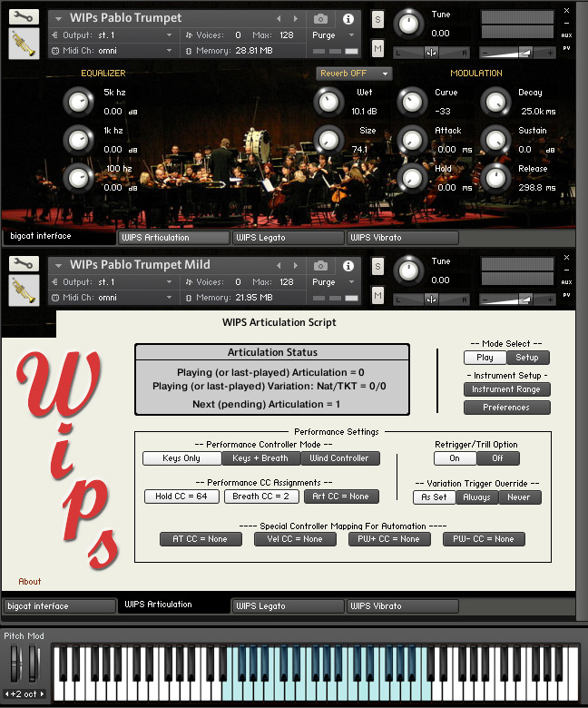This screenshot has height=708, width=588.
Task: Click the Breath CC = 2 button
Action: click(261, 497)
